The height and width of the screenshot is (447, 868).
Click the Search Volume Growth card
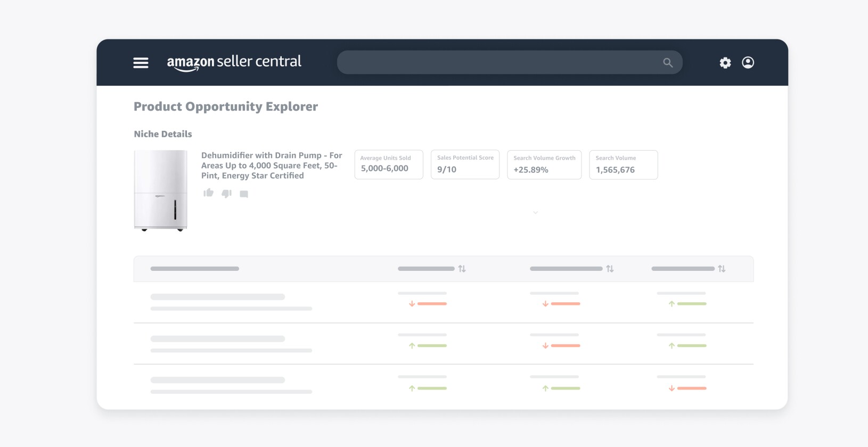coord(544,164)
